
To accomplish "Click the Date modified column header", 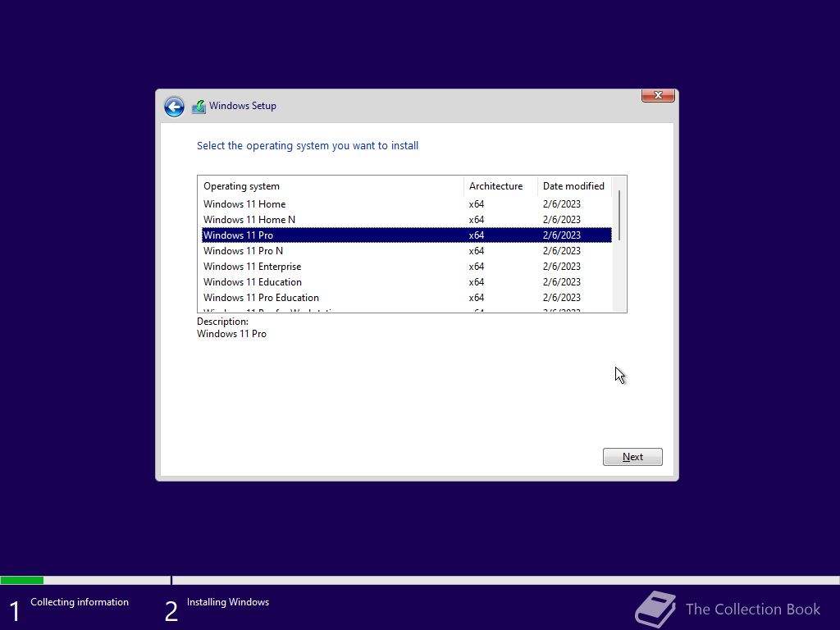I will tap(574, 186).
